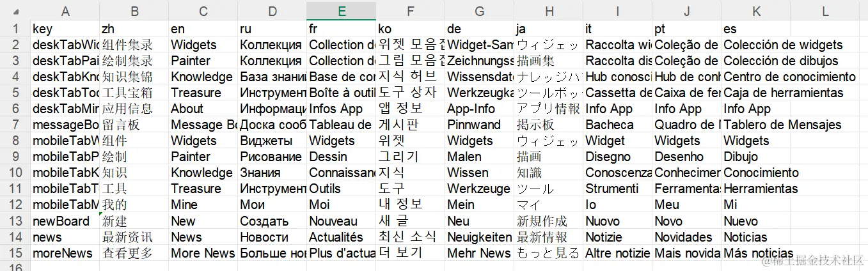Click the 'fr' header cell

pyautogui.click(x=341, y=29)
